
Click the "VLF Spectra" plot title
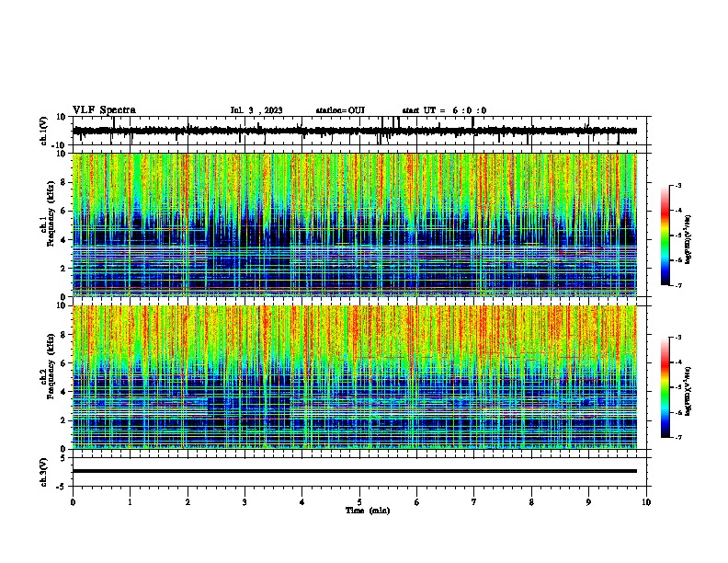pyautogui.click(x=104, y=110)
